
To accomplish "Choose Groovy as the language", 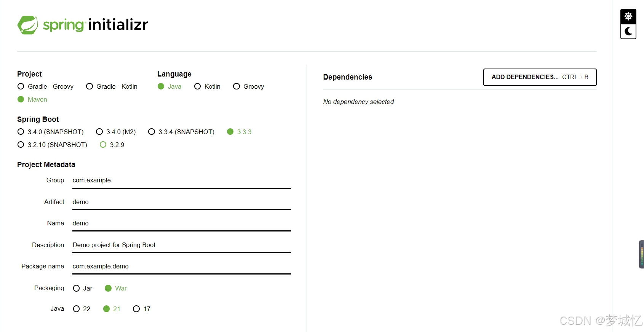I will 248,86.
